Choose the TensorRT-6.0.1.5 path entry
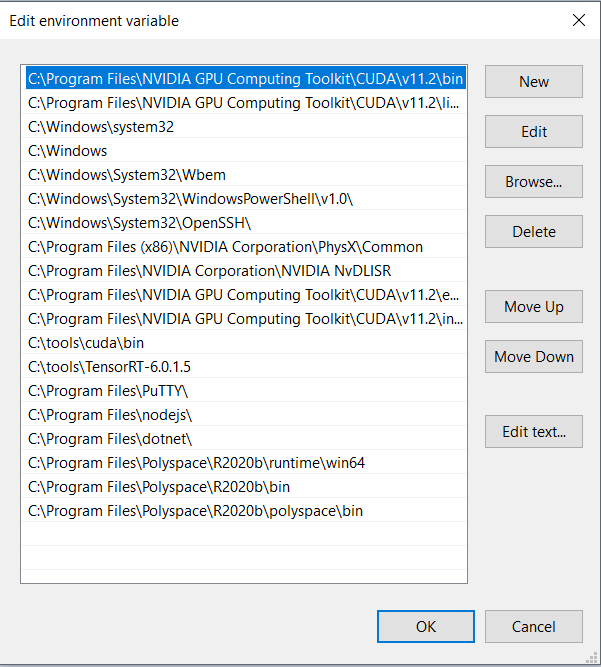This screenshot has height=667, width=601. tap(109, 367)
